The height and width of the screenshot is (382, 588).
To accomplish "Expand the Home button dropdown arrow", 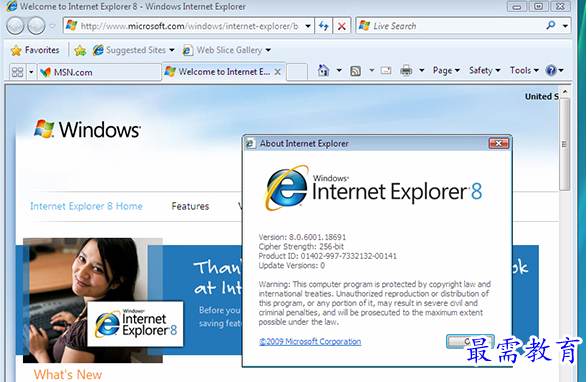I will pos(339,70).
